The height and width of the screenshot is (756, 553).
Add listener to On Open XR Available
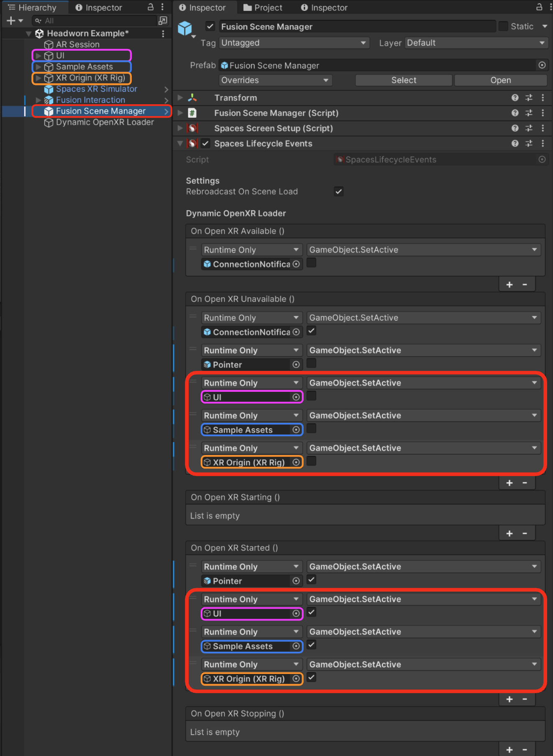[x=509, y=285]
